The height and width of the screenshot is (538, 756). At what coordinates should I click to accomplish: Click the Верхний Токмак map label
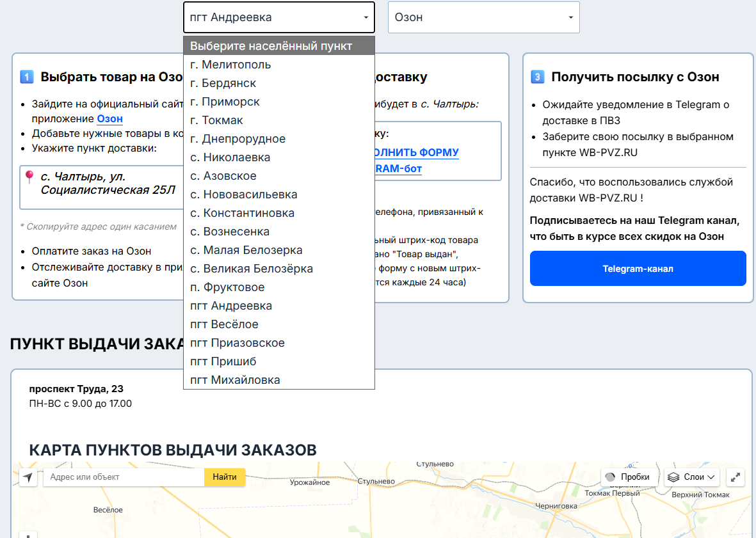pos(700,494)
